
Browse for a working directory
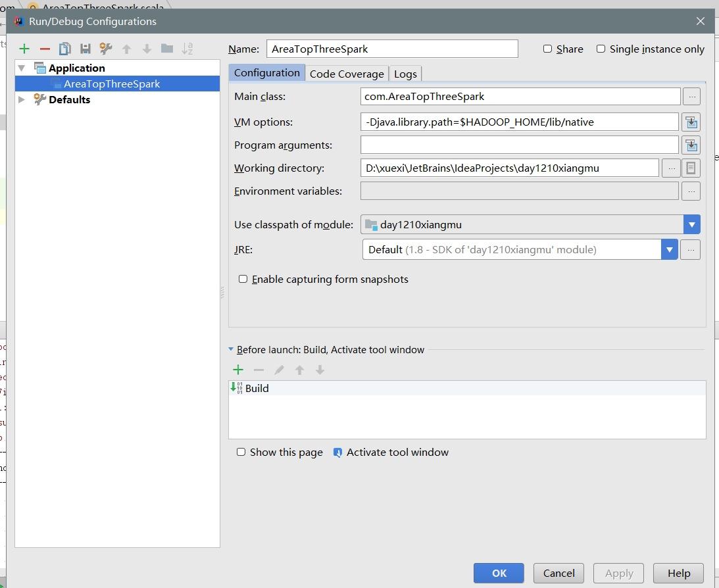[671, 168]
